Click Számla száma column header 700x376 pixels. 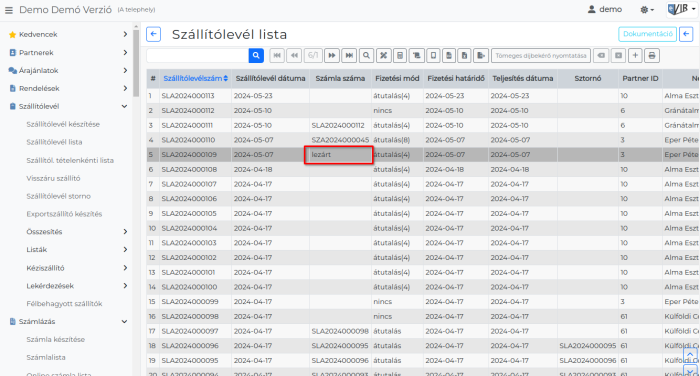click(340, 78)
